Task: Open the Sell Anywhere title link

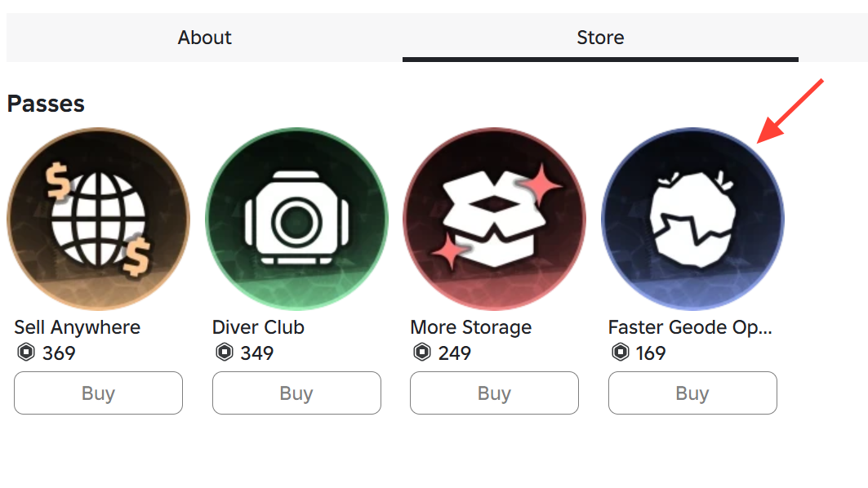Action: [x=78, y=327]
